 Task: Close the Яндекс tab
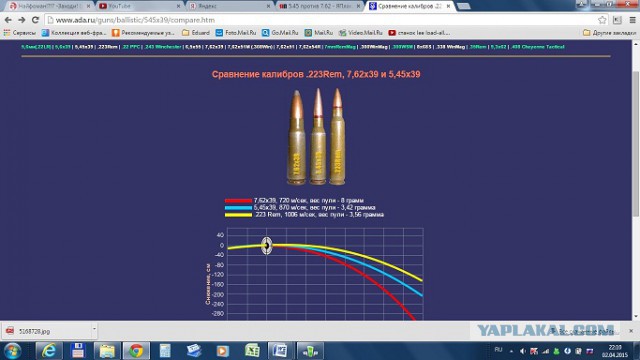268,6
